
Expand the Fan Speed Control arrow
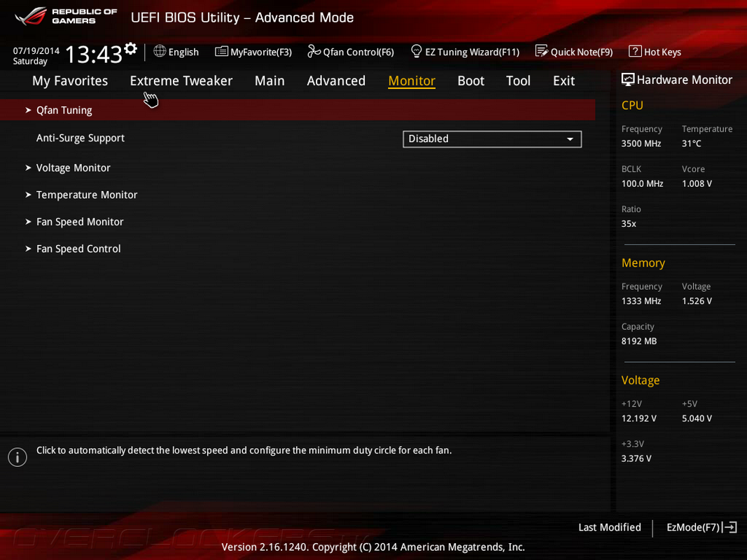pos(28,248)
